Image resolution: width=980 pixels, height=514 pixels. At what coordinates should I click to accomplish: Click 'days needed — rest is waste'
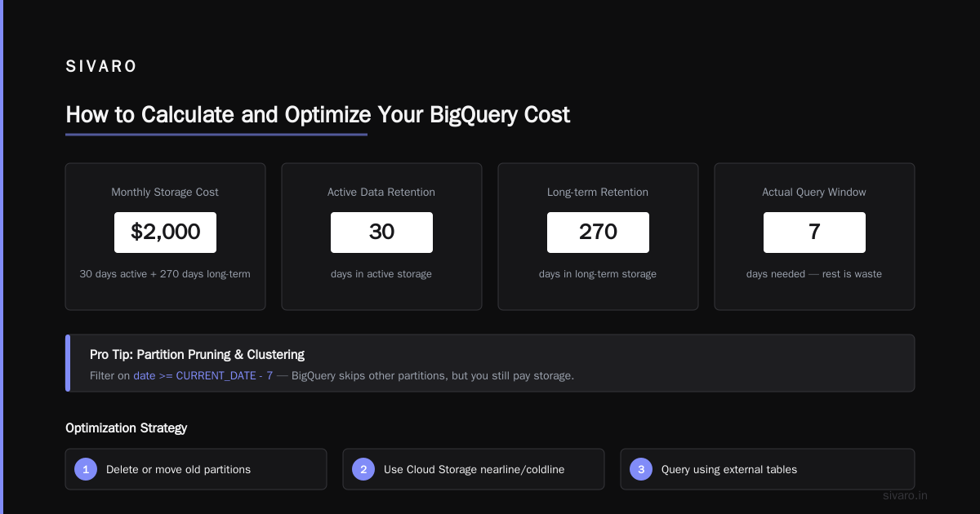point(814,274)
